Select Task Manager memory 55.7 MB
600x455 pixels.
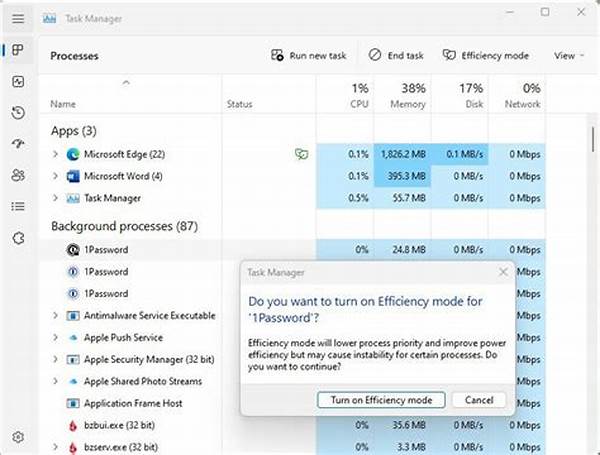click(409, 198)
